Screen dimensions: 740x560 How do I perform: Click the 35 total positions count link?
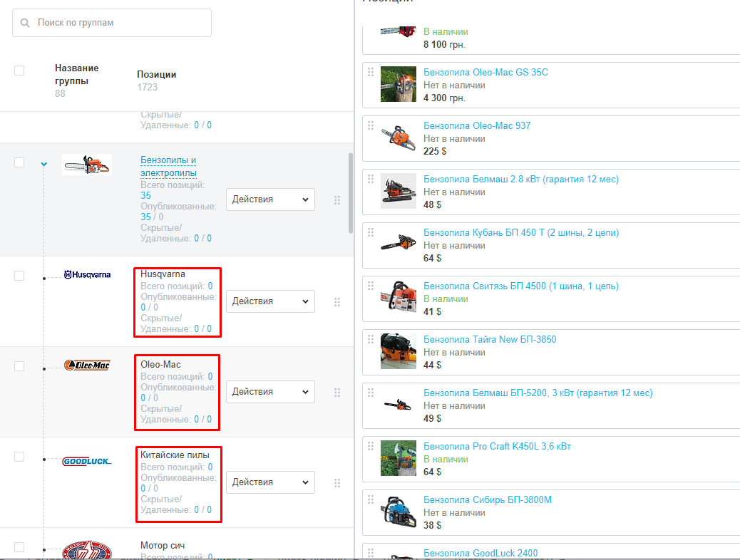[146, 195]
